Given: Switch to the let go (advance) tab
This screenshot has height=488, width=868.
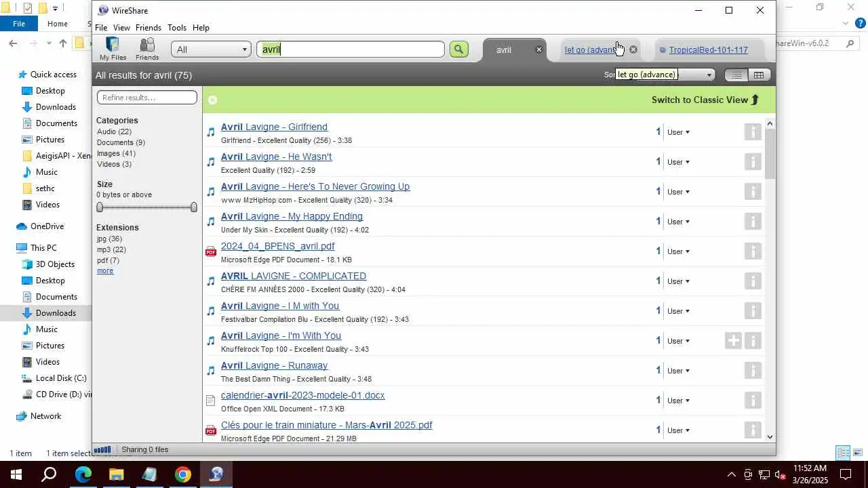Looking at the screenshot, I should point(591,49).
